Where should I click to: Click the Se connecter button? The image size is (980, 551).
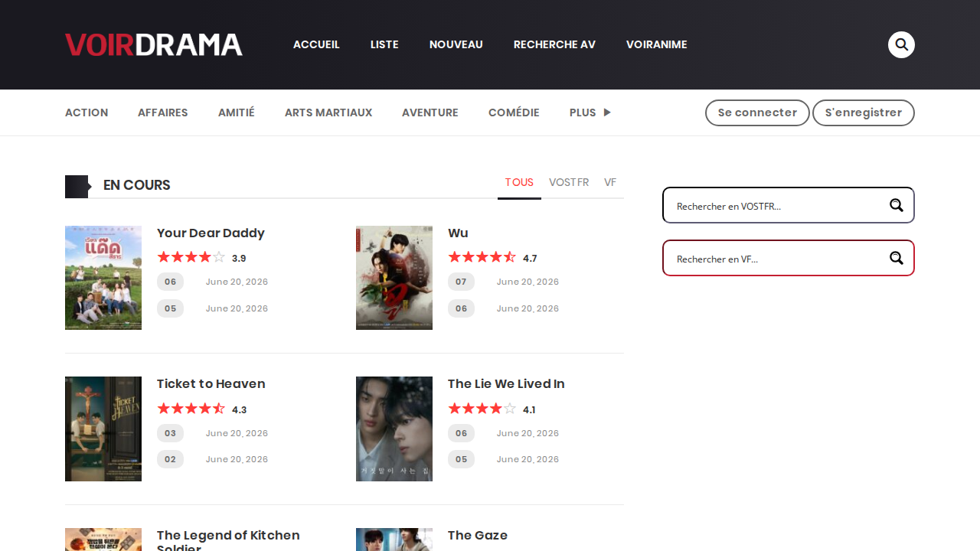pyautogui.click(x=757, y=112)
